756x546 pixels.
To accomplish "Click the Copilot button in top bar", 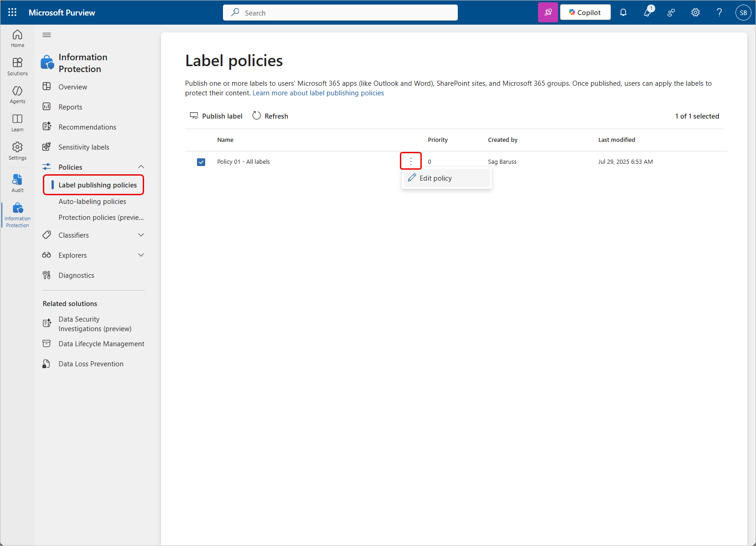I will (585, 12).
